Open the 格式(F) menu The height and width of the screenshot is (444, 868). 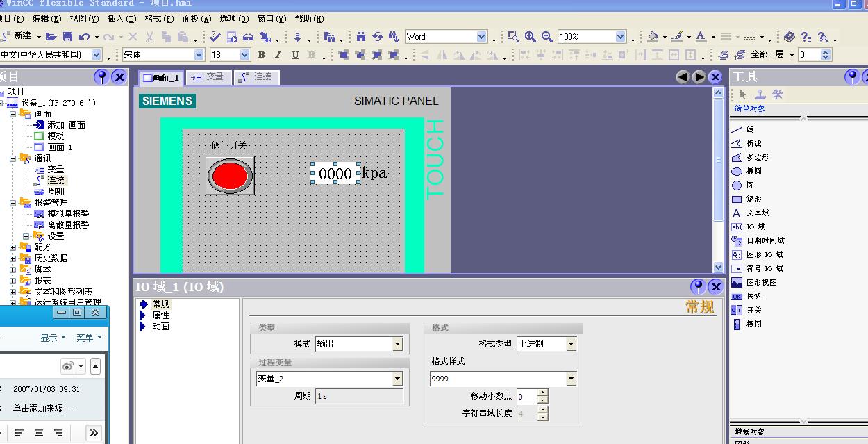click(x=158, y=19)
